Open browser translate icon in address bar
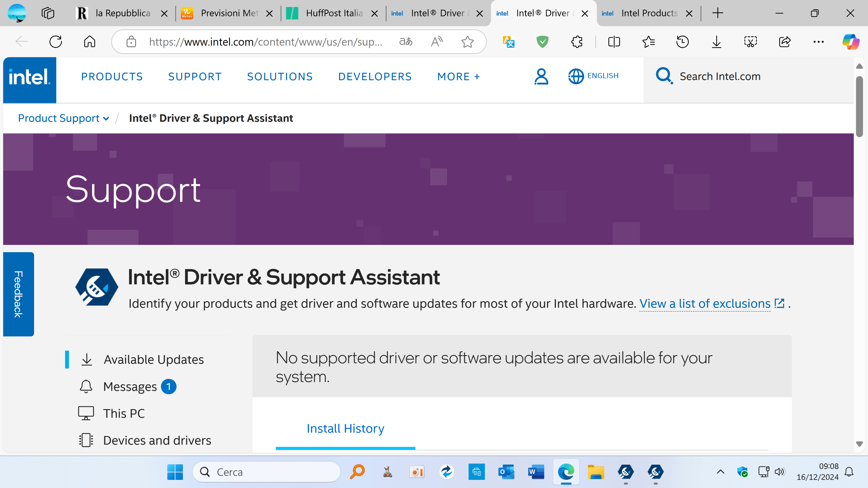The height and width of the screenshot is (488, 868). 406,42
